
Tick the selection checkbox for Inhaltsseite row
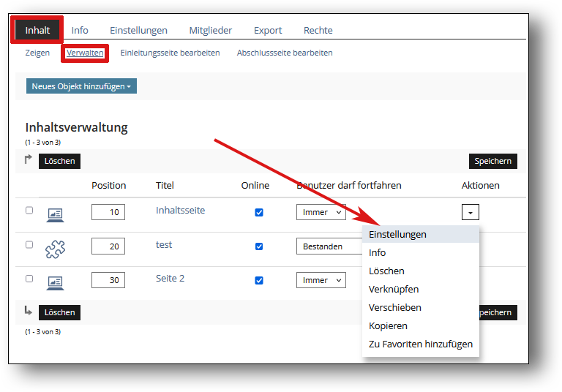pos(30,211)
